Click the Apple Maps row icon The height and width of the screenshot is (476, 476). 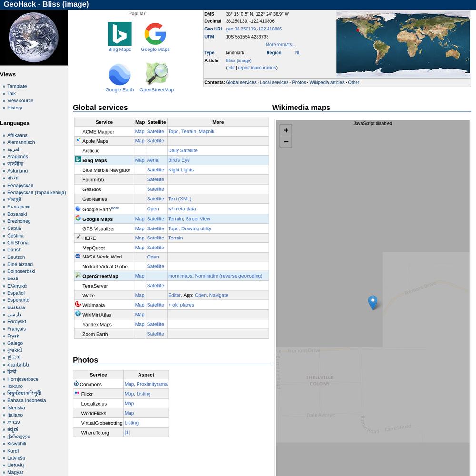pos(78,140)
